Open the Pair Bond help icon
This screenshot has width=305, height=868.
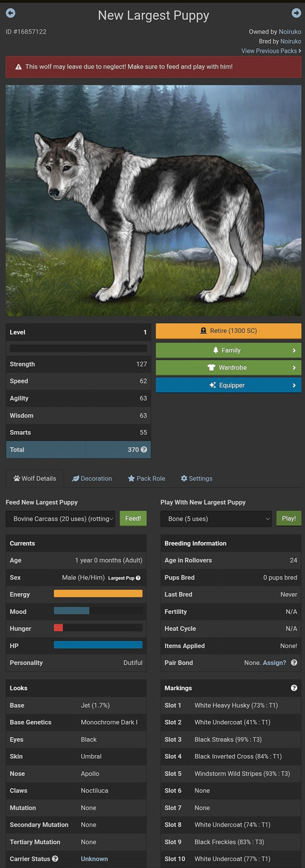(294, 663)
